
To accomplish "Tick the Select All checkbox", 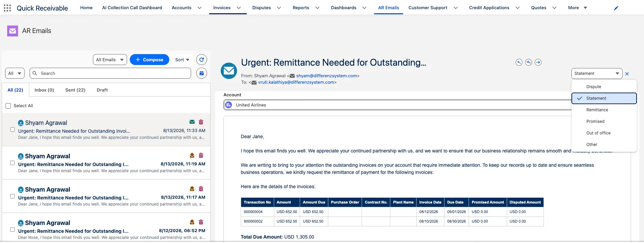I will [8, 106].
